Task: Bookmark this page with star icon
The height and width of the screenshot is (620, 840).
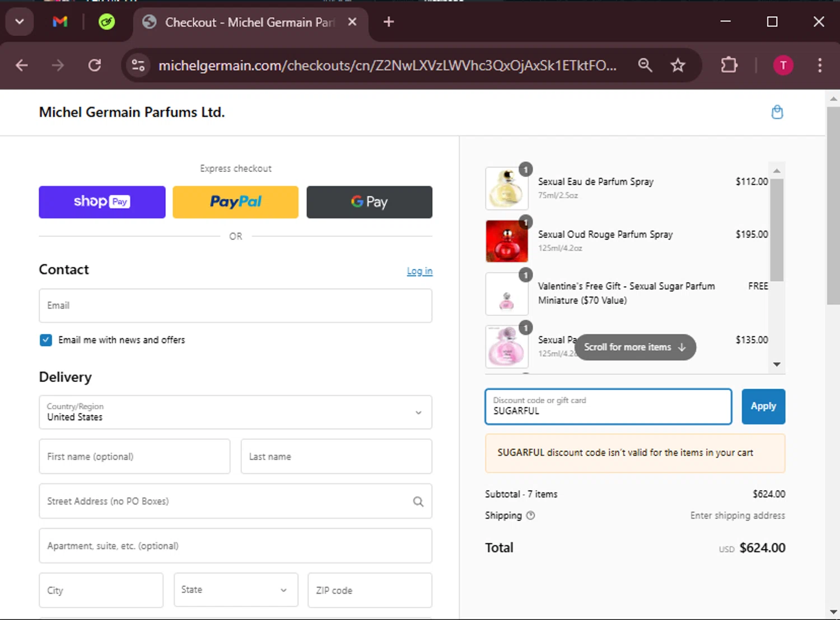Action: click(678, 66)
